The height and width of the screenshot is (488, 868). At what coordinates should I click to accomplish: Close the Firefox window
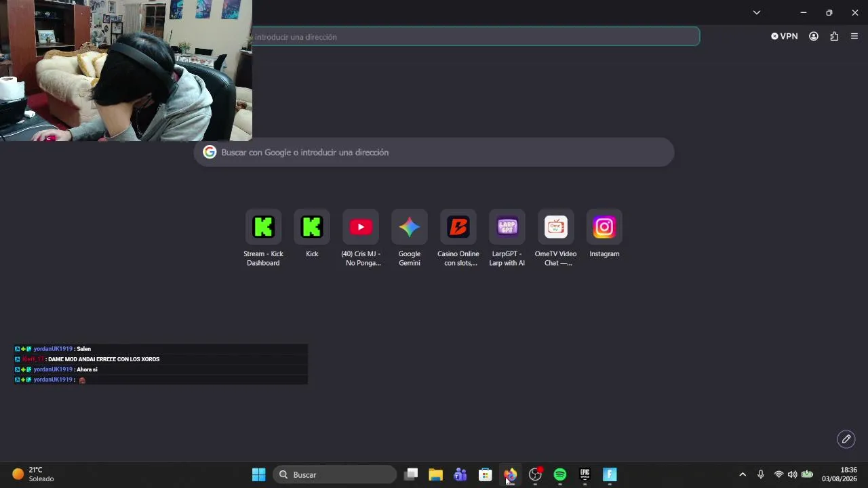pos(855,12)
